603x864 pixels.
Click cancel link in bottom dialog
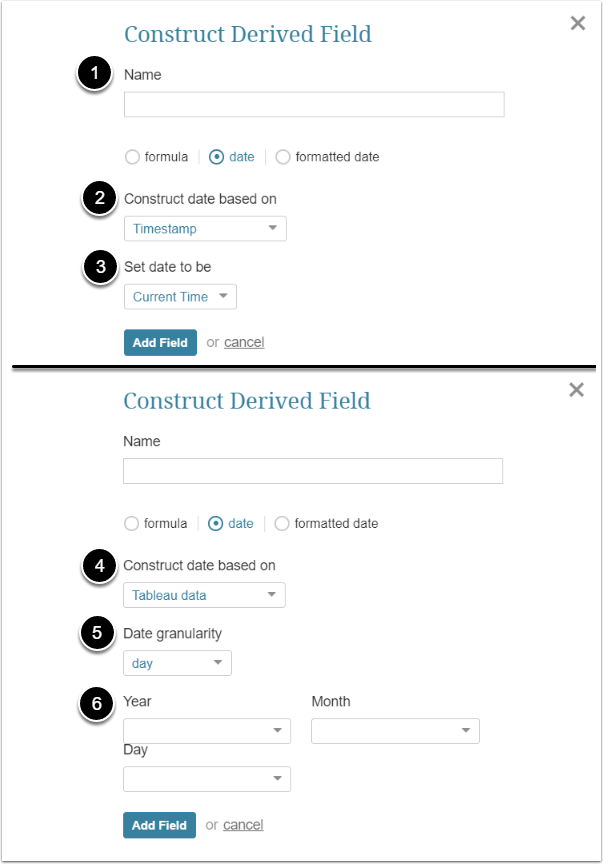(243, 825)
